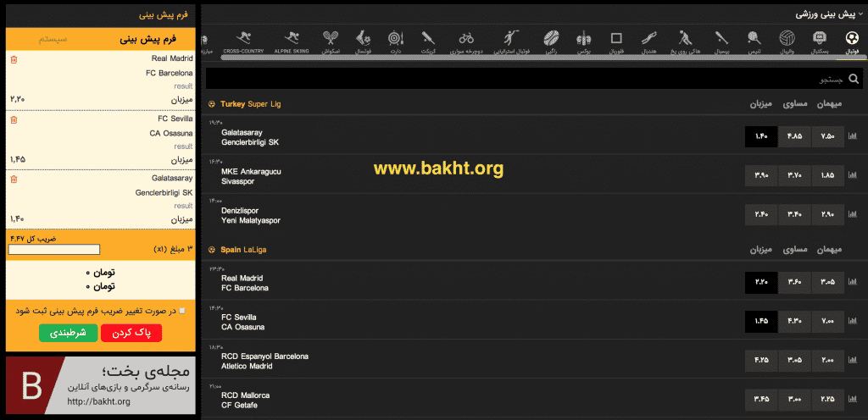
Task: Choose the tennis (تنیس) sport icon
Action: (754, 41)
